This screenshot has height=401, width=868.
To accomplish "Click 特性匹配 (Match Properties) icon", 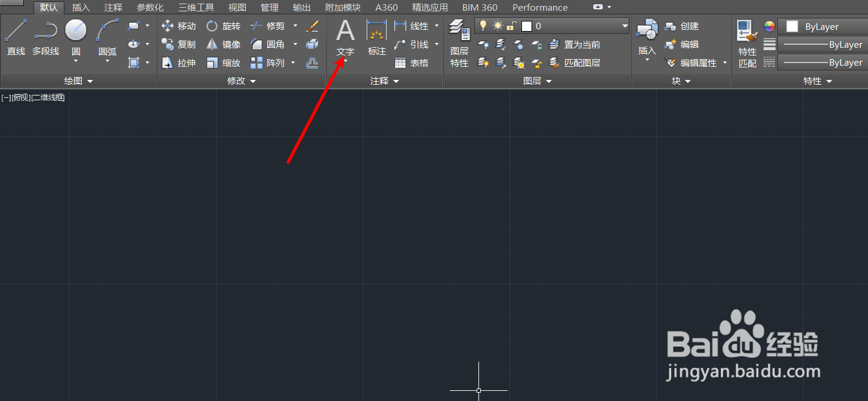I will point(747,43).
